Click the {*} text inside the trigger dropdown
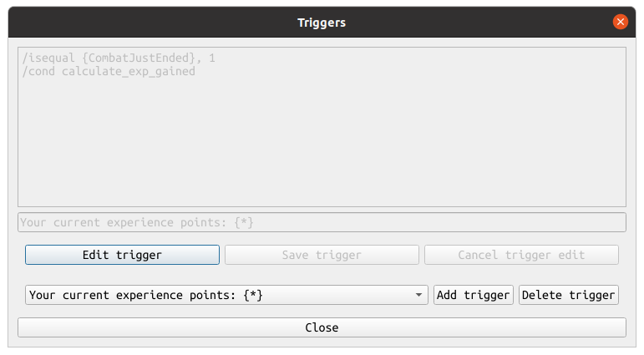 [x=254, y=295]
